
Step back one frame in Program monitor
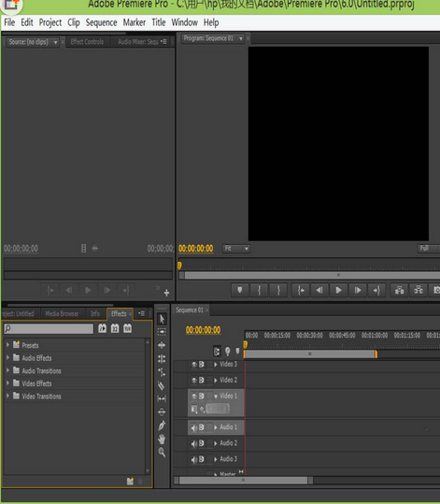click(319, 290)
